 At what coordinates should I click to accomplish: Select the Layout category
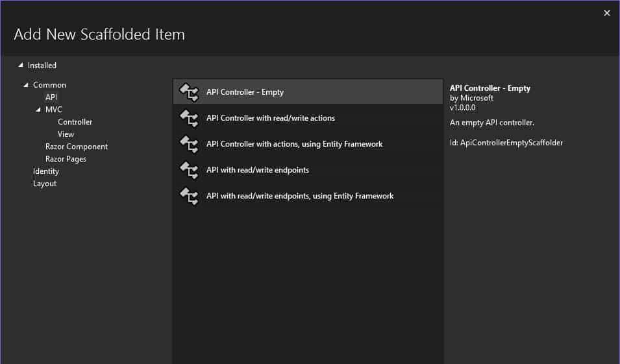pyautogui.click(x=45, y=184)
